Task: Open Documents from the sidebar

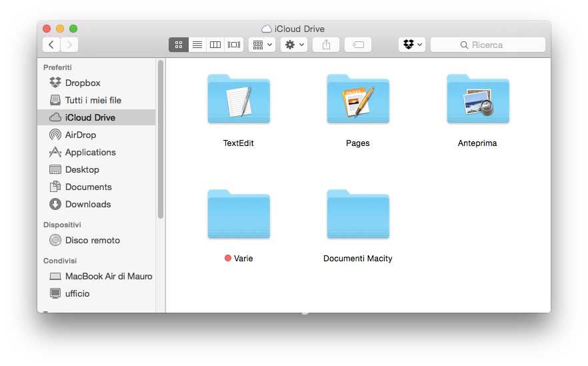Action: 97,187
